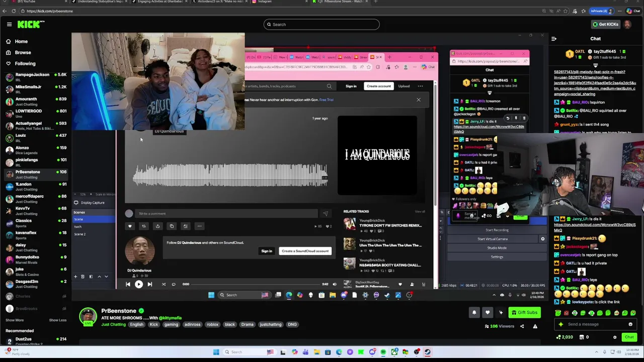Click Show More in following list
The height and width of the screenshot is (362, 644).
pyautogui.click(x=15, y=320)
